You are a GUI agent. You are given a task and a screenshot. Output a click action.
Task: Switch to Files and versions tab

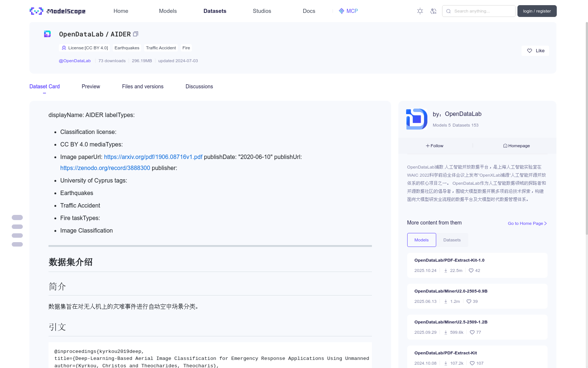point(143,86)
